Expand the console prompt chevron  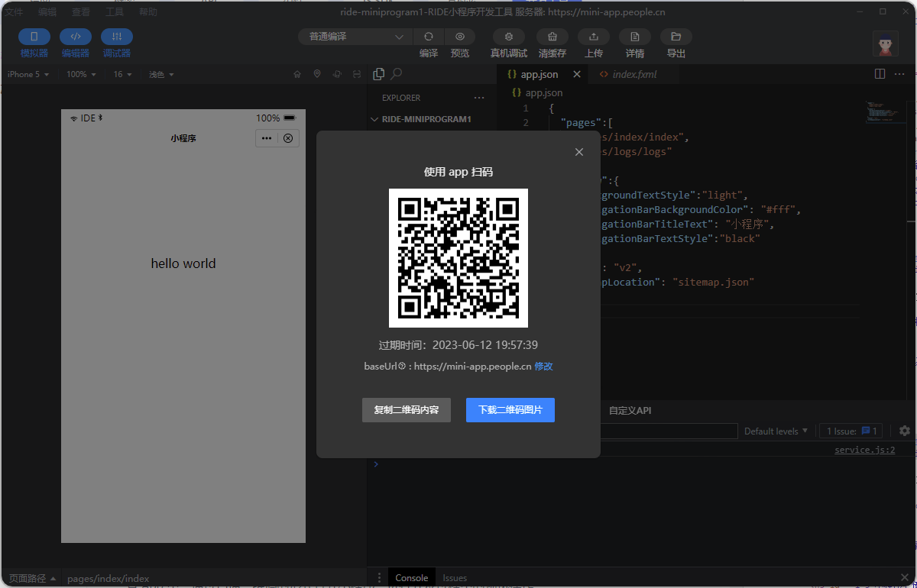coord(375,464)
